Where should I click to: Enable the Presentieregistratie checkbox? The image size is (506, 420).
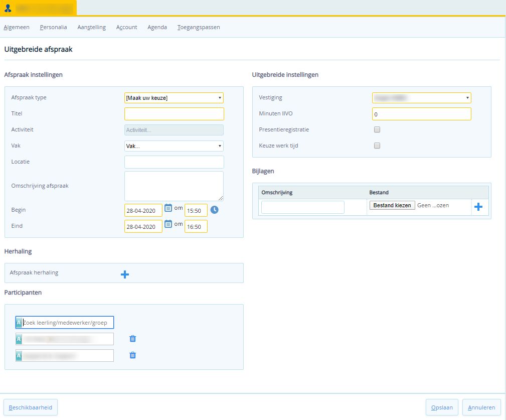pos(377,129)
